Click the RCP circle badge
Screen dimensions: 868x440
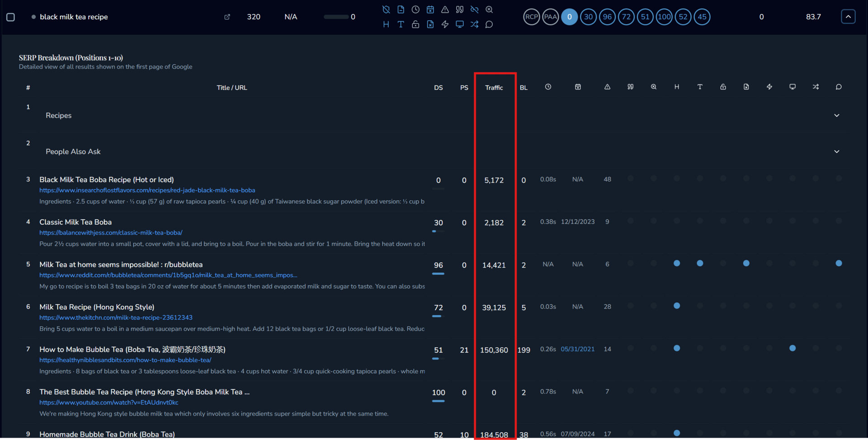pyautogui.click(x=532, y=17)
